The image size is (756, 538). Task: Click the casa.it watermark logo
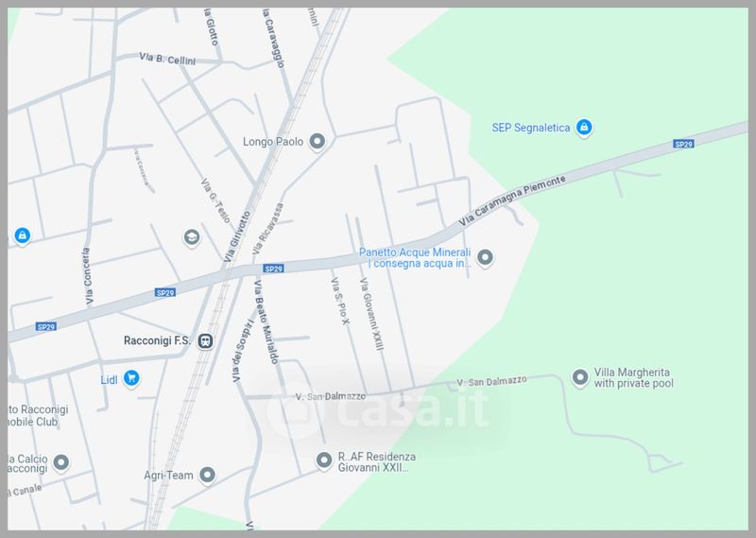pos(379,409)
